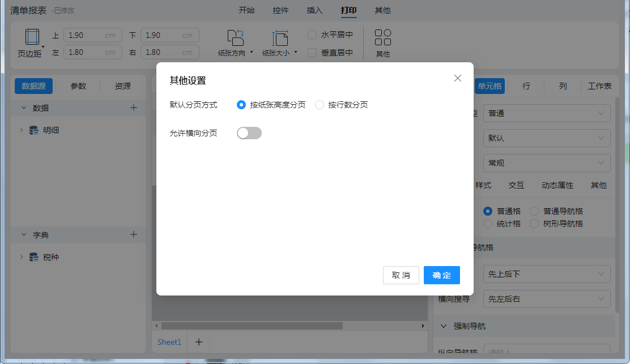Close the 其他设置 dialog with X
The width and height of the screenshot is (630, 364).
point(458,78)
